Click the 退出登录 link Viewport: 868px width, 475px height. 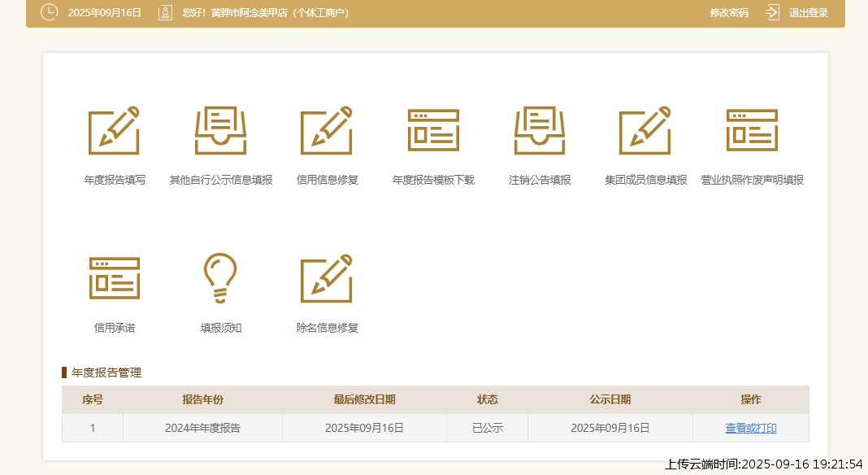click(808, 13)
